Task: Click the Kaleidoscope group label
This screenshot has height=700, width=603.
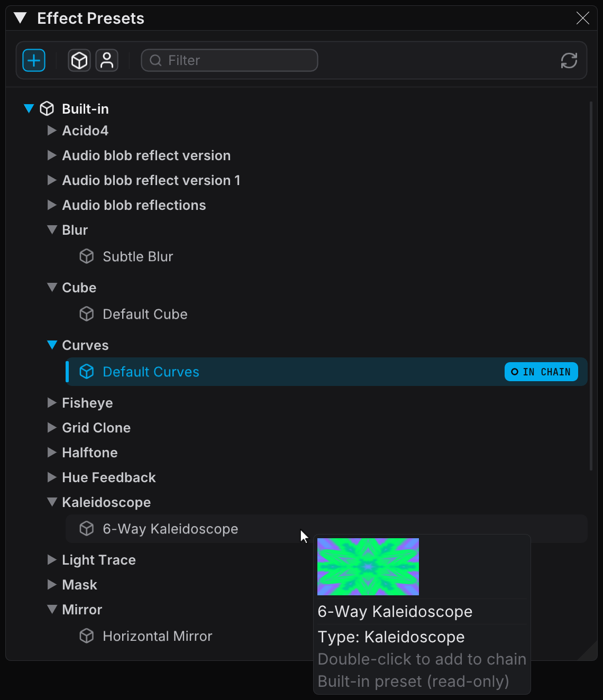Action: pyautogui.click(x=106, y=502)
